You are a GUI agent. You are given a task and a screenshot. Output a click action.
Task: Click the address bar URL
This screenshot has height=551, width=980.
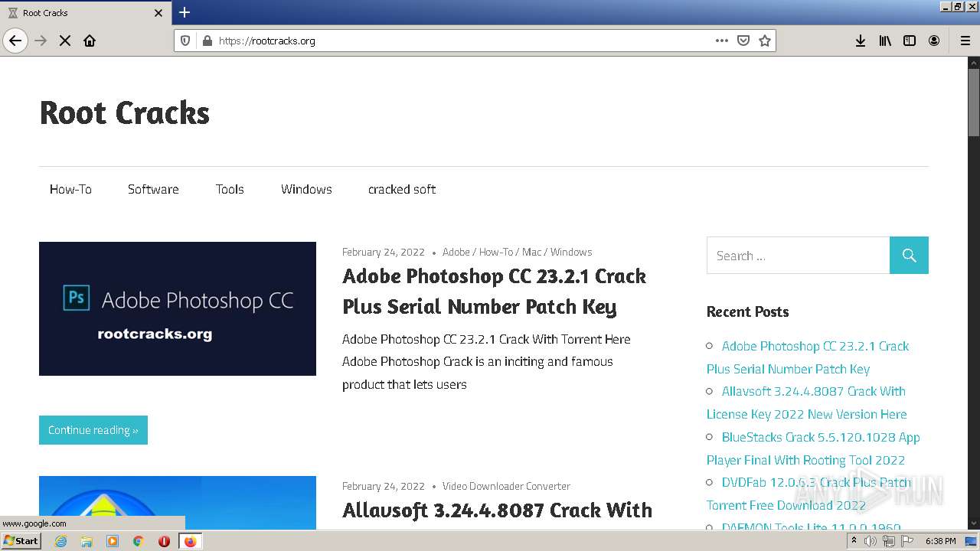click(x=266, y=41)
